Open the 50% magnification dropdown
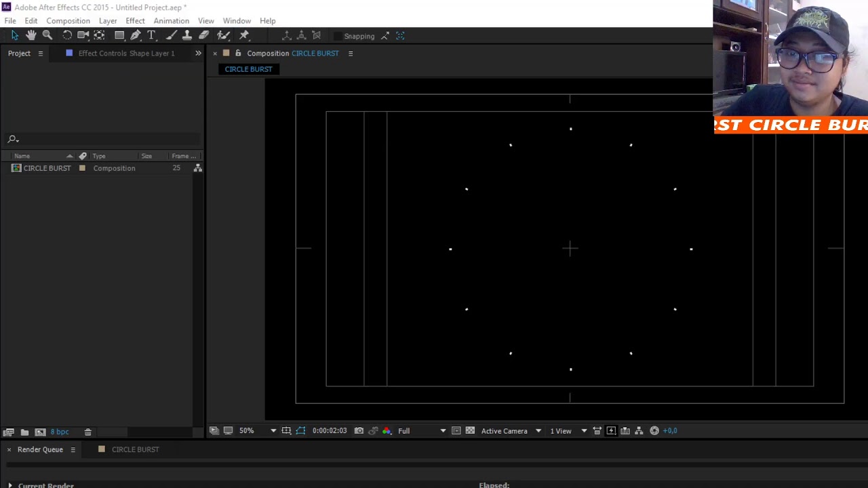Screen dimensions: 868x488 (x=257, y=430)
